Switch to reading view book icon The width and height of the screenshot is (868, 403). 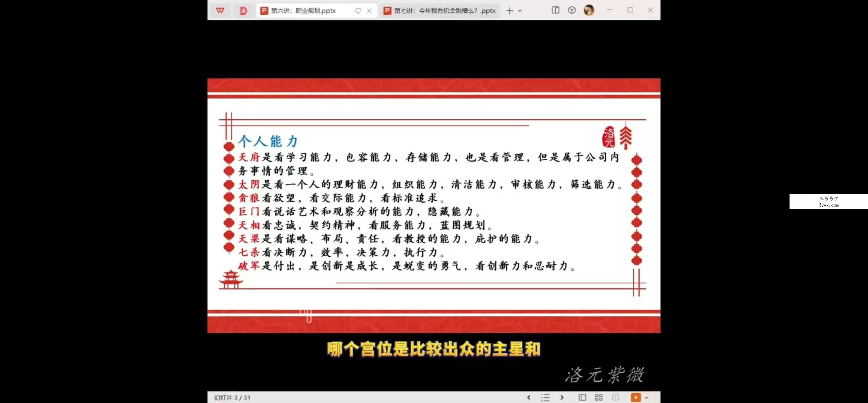tap(615, 397)
